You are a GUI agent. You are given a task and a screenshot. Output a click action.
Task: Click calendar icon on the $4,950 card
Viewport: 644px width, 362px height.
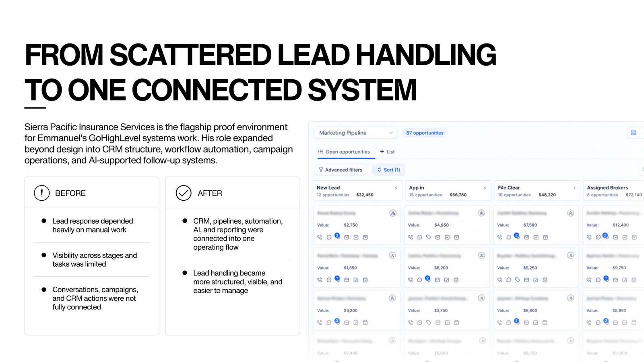pyautogui.click(x=456, y=237)
